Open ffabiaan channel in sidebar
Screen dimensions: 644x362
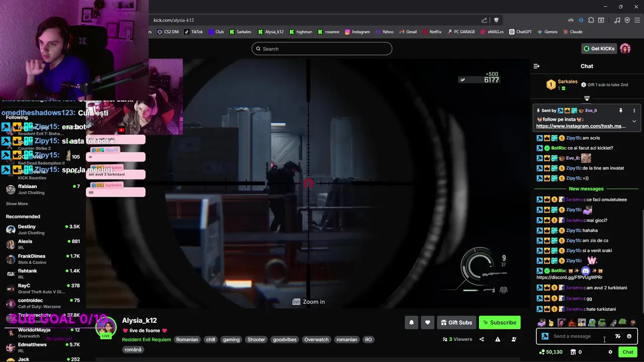point(42,189)
